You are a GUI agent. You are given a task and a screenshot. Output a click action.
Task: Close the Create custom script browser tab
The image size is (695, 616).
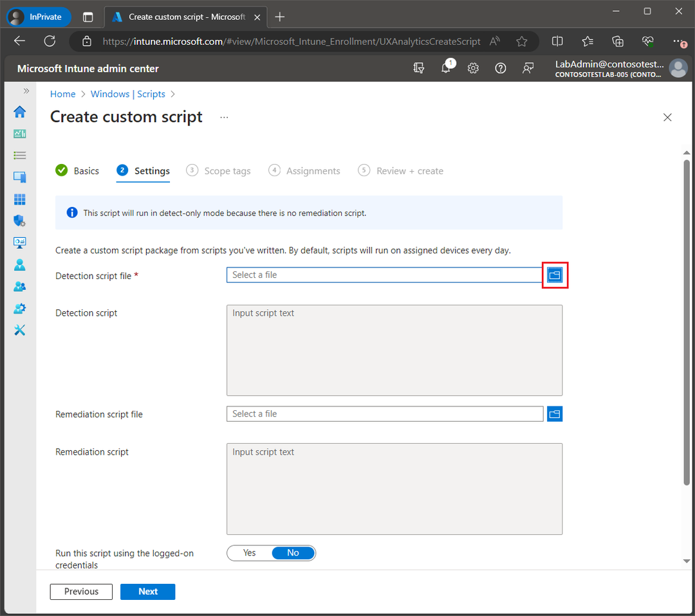(257, 17)
